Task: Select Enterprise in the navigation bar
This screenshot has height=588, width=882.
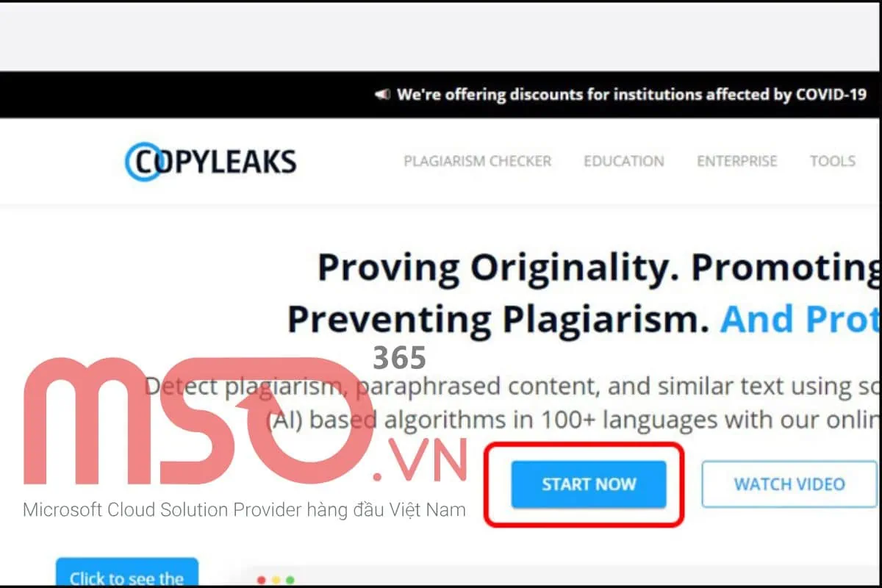Action: (x=737, y=161)
